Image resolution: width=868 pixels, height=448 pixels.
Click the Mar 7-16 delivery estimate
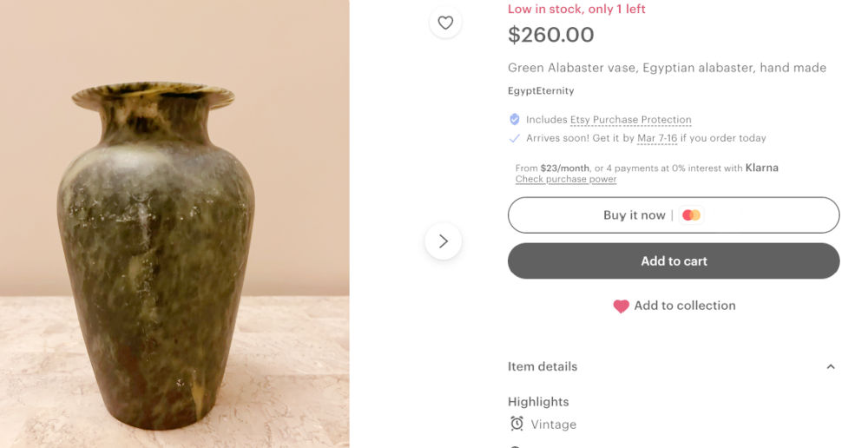657,138
